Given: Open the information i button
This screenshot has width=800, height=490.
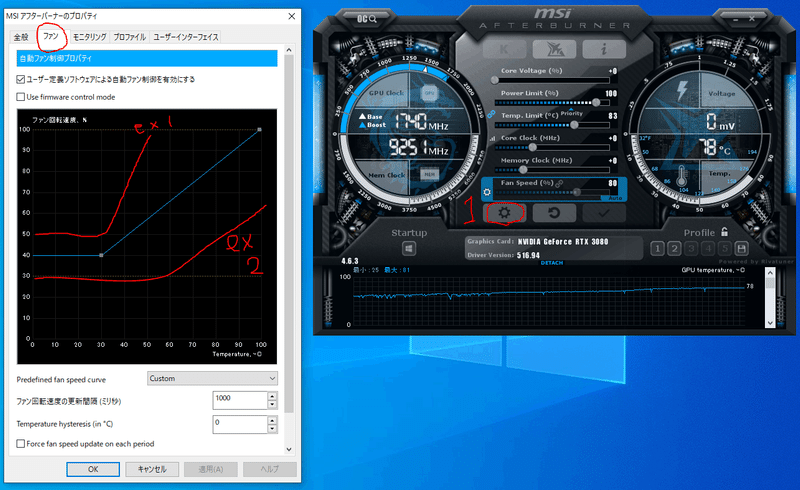Looking at the screenshot, I should 604,49.
